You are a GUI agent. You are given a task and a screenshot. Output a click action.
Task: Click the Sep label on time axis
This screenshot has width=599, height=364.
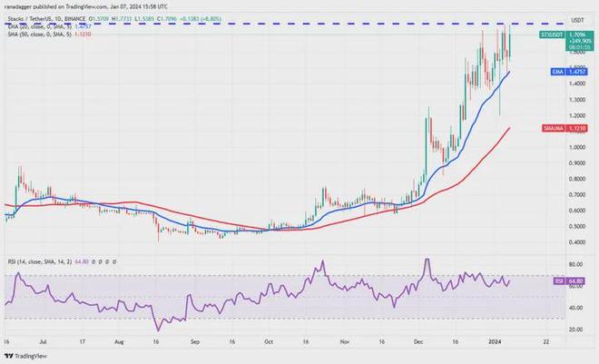pyautogui.click(x=194, y=343)
